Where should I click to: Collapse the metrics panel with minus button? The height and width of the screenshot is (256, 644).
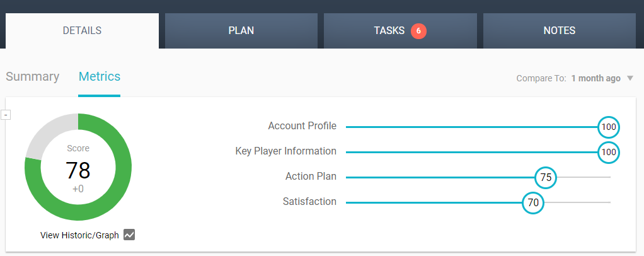(6, 115)
